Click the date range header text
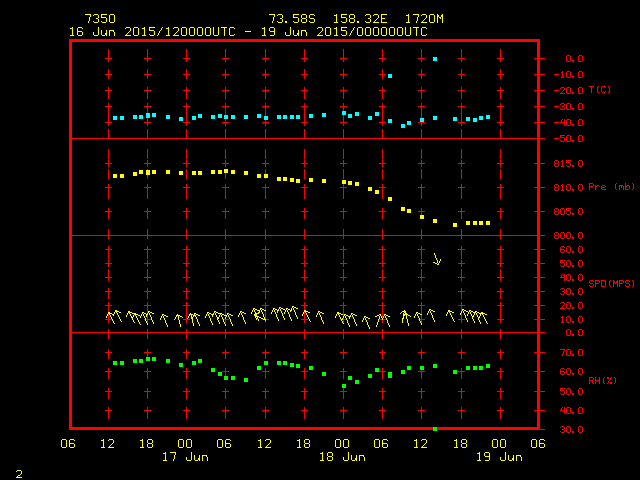This screenshot has width=640, height=480. click(x=248, y=31)
